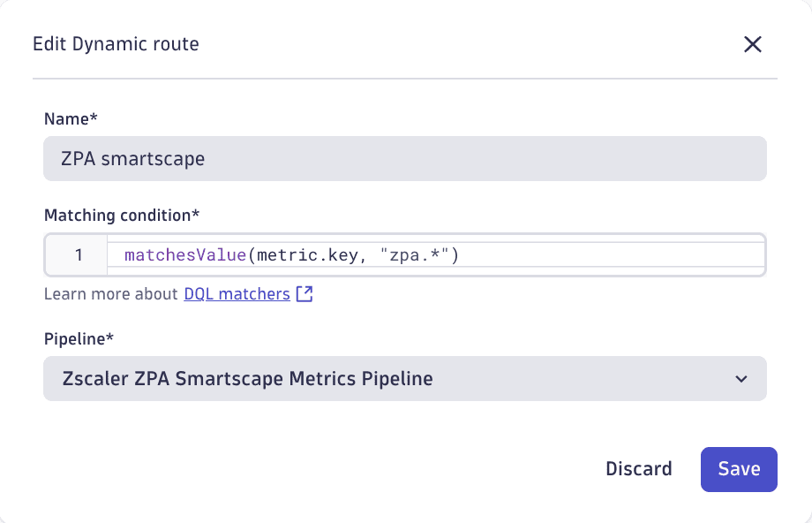The height and width of the screenshot is (523, 812).
Task: Click the Name field containing ZPA smartscape
Action: pos(405,159)
